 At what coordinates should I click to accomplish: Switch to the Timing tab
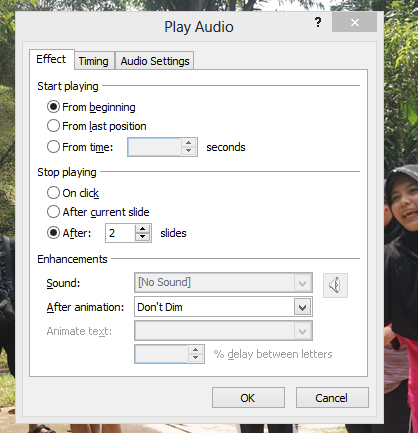pos(94,61)
